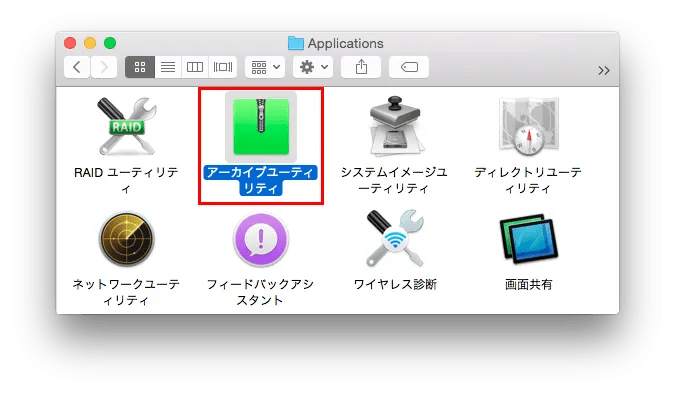Click the ワイヤレス診断 label text

395,285
